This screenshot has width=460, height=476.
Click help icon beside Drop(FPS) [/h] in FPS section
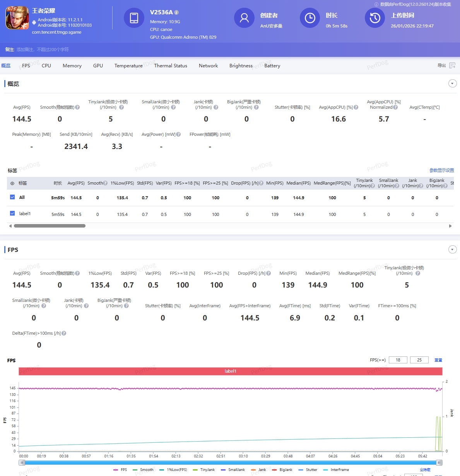[x=268, y=273]
